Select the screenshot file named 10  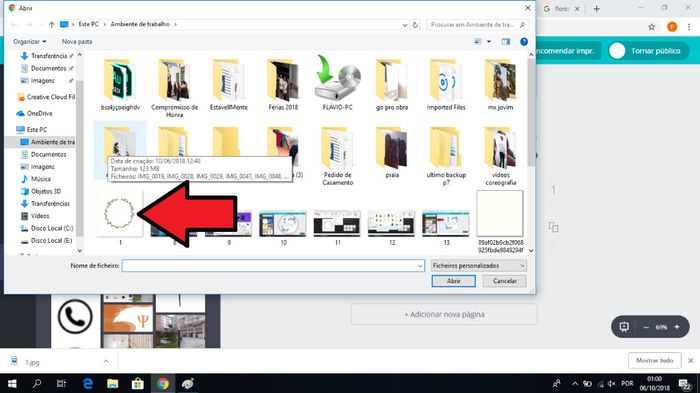pyautogui.click(x=283, y=228)
